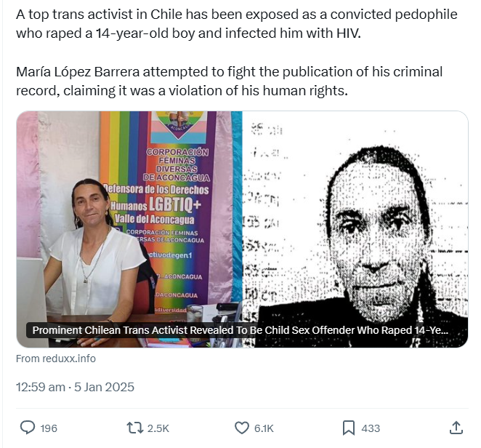The height and width of the screenshot is (448, 481).
Task: Click the repost arrows icon
Action: (134, 428)
